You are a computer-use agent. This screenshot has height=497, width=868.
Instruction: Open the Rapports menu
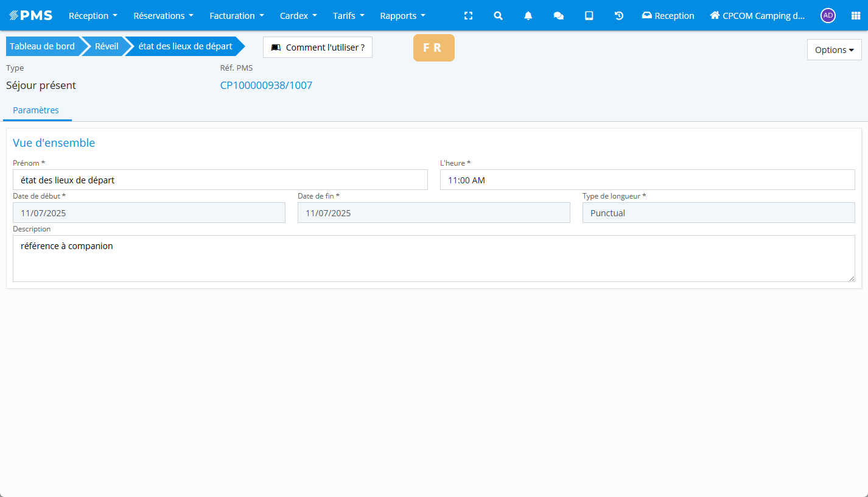(402, 16)
